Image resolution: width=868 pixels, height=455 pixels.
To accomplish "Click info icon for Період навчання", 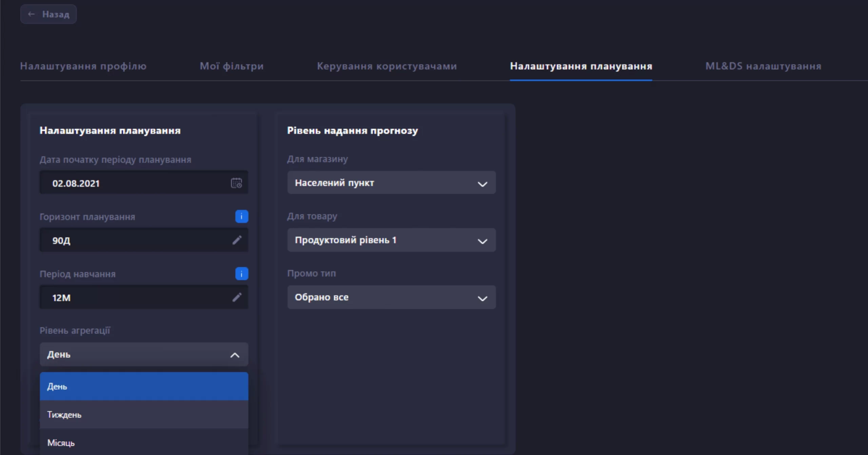I will click(241, 273).
